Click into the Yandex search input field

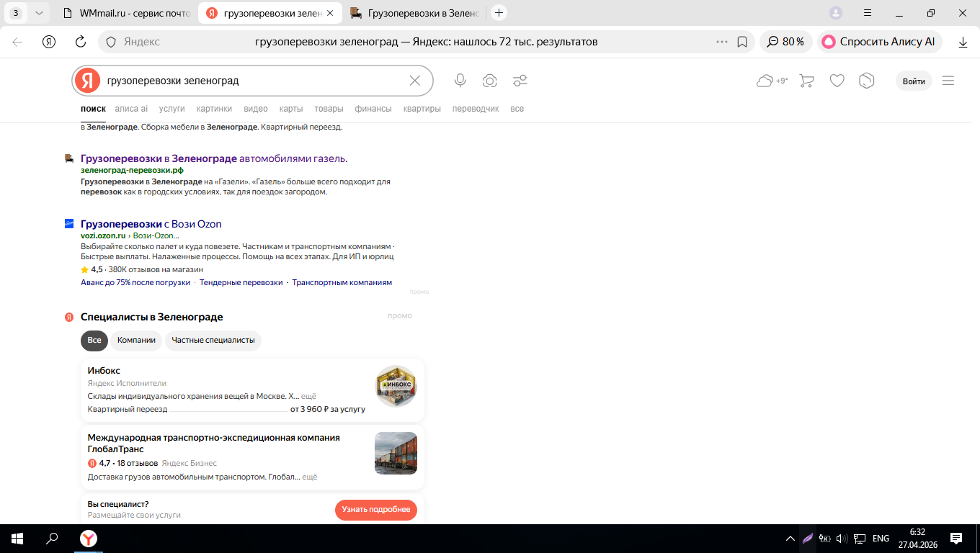point(252,81)
